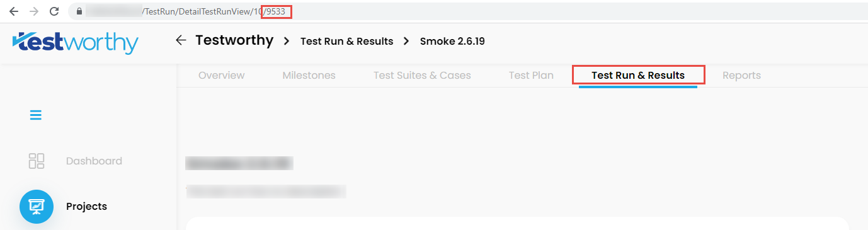The height and width of the screenshot is (230, 868).
Task: Click the back arrow beside Testworthy title
Action: pos(181,40)
